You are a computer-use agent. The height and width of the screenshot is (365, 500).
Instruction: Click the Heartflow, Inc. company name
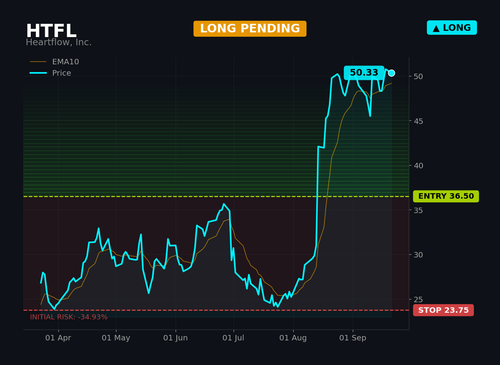(x=59, y=42)
